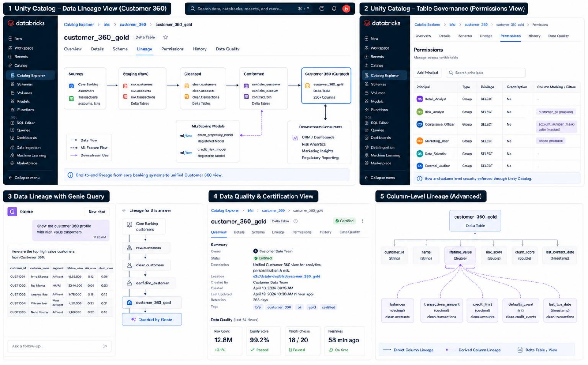Screen dimensions: 588x365
Task: Start a New chat in Genie
Action: coord(97,212)
